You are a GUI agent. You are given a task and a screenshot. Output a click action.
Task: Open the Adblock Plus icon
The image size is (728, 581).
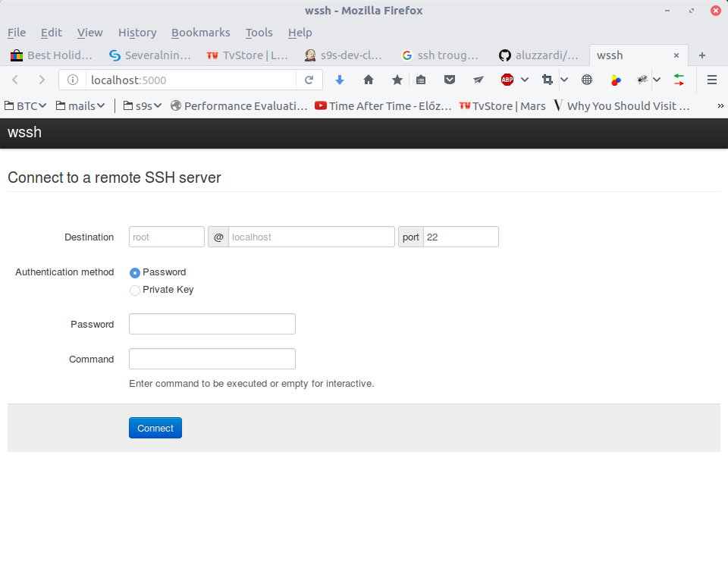507,80
